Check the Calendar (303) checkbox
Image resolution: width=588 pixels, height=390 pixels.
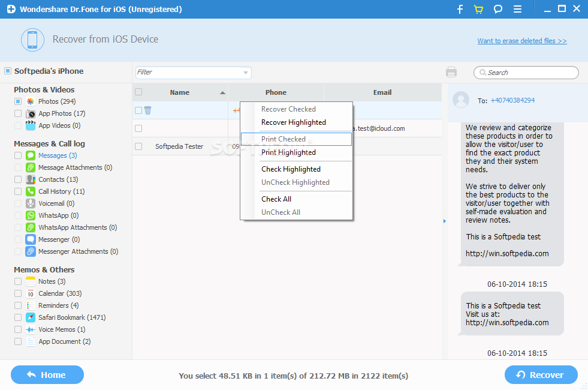(18, 293)
